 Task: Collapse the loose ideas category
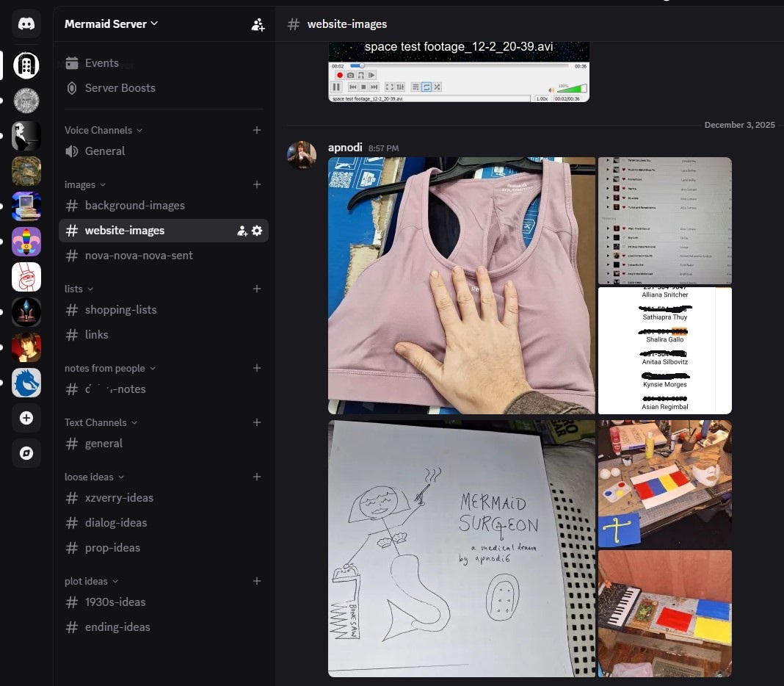(x=94, y=477)
